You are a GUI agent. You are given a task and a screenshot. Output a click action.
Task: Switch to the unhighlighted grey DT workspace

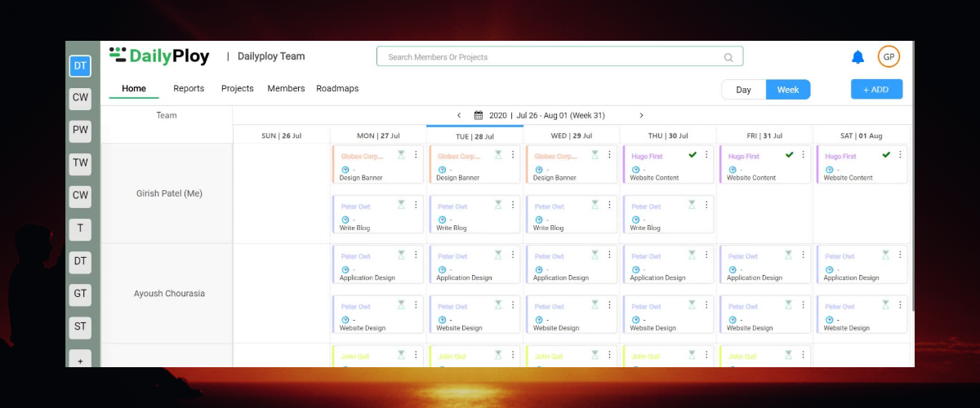pyautogui.click(x=80, y=261)
